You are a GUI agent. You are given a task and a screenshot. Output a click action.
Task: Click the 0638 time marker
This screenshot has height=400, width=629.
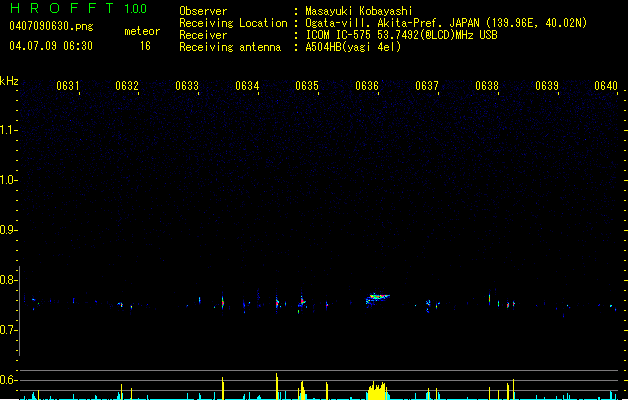(x=487, y=86)
